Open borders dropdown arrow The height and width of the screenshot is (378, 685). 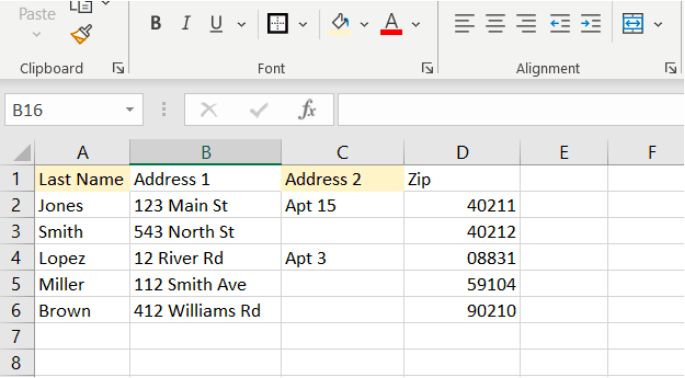coord(303,24)
